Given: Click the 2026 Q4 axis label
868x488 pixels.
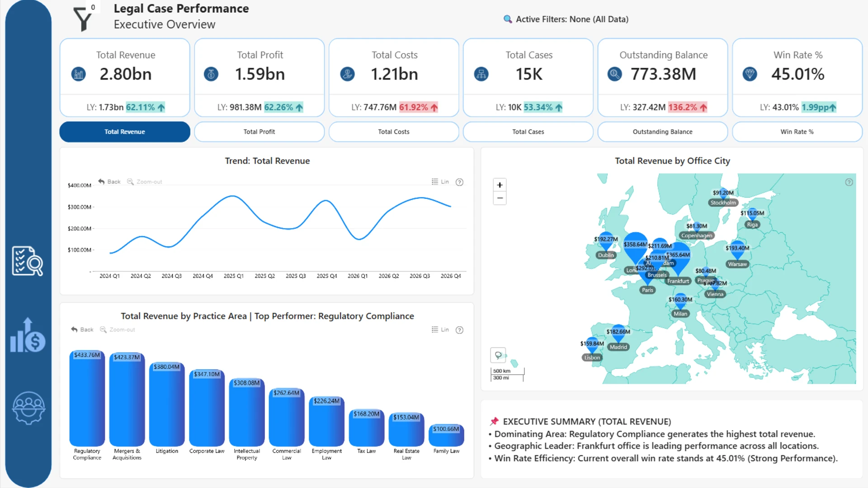Looking at the screenshot, I should pyautogui.click(x=451, y=276).
